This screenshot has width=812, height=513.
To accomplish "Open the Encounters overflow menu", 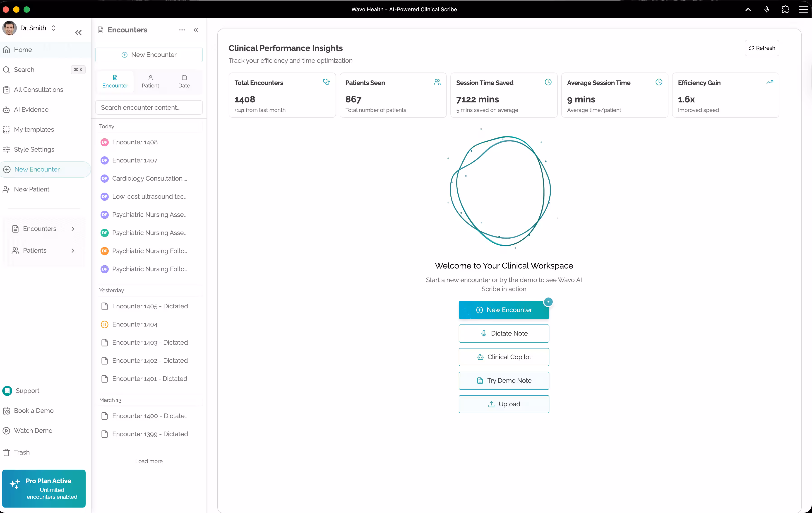I will coord(182,30).
